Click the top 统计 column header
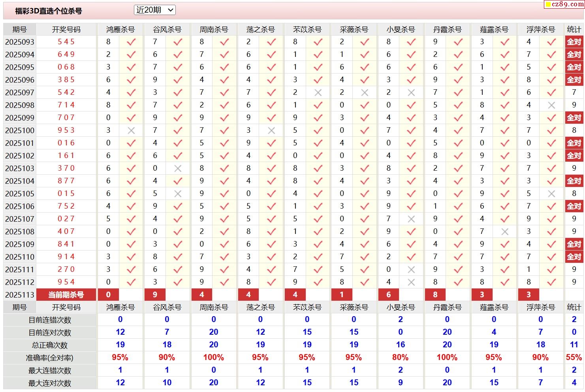Viewport: 585px width, 392px height. point(574,30)
